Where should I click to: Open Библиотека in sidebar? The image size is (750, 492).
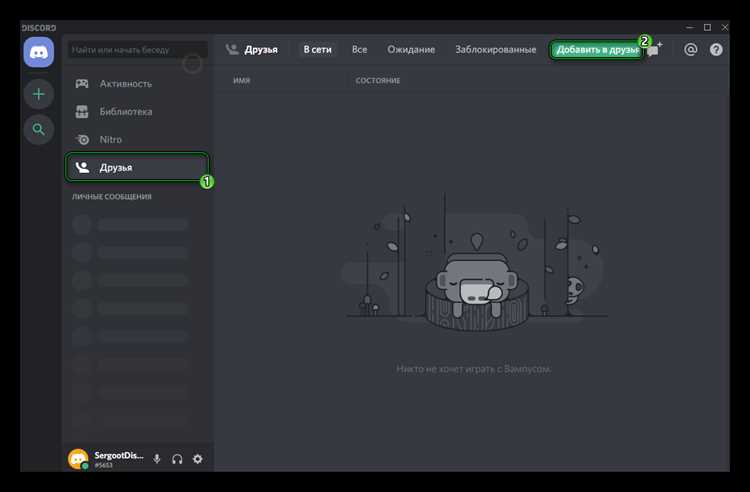click(x=137, y=111)
